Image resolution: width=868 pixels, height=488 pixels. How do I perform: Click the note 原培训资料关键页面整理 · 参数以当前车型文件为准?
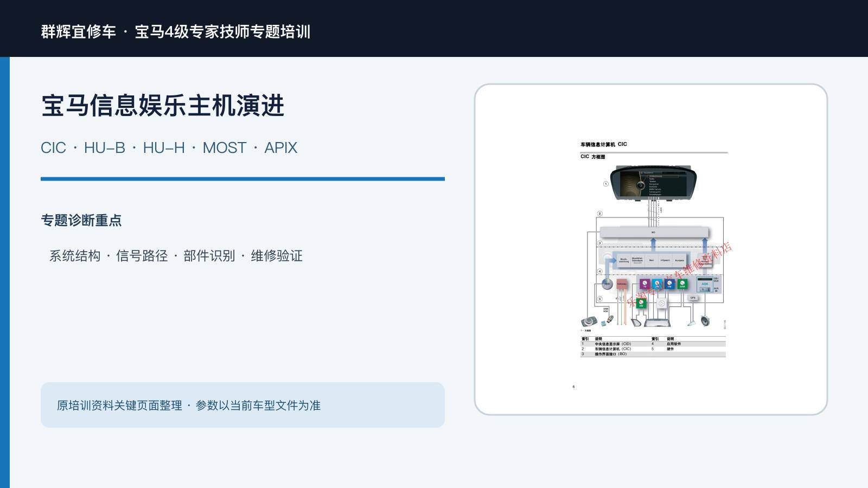[x=189, y=406]
